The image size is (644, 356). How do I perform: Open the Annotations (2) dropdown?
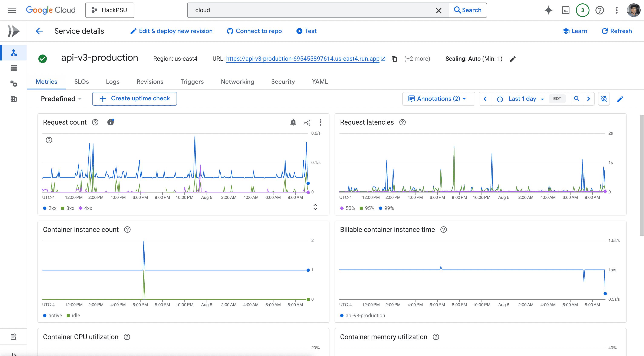coord(438,99)
